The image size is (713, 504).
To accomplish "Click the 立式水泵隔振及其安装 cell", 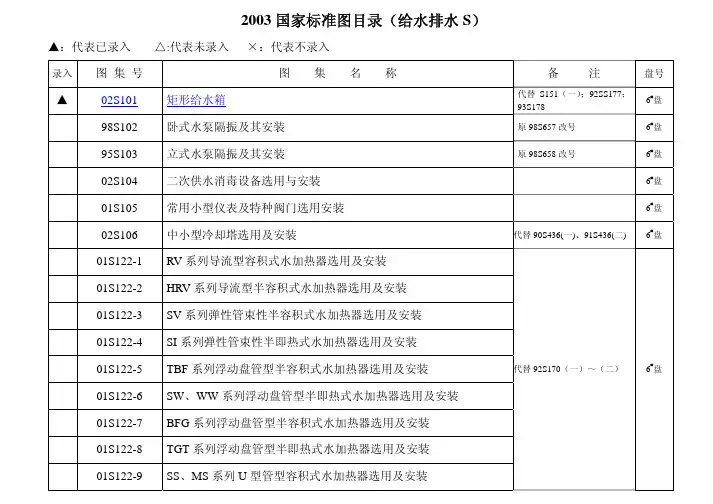I will 225,155.
